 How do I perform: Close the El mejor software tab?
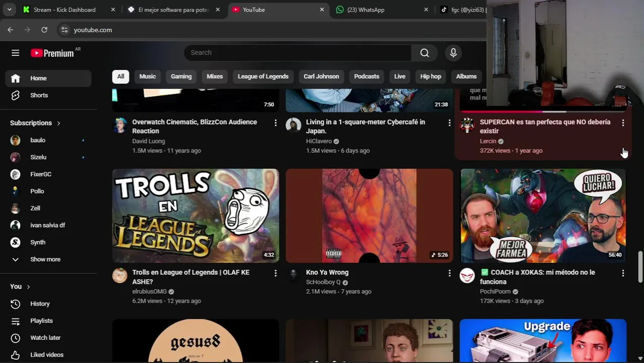pos(218,10)
